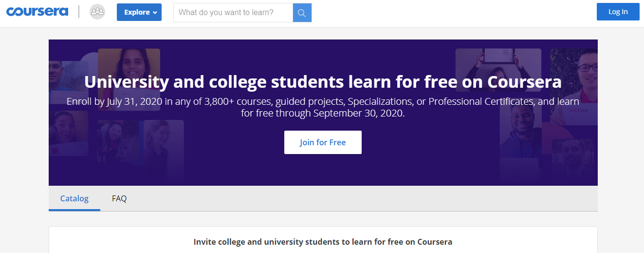The image size is (644, 253).
Task: Click the "What do you want to learn?" field
Action: pos(233,13)
